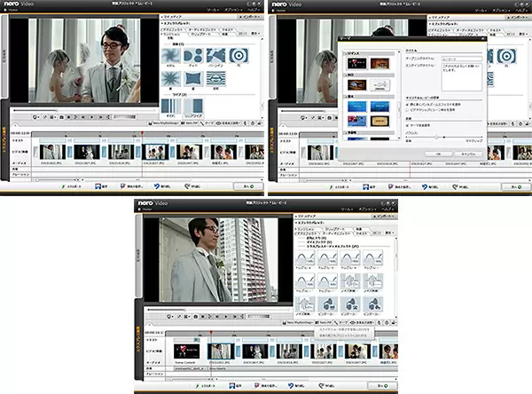Collapse the My Media panel in the transitions window
This screenshot has height=394, width=532.
click(x=162, y=17)
